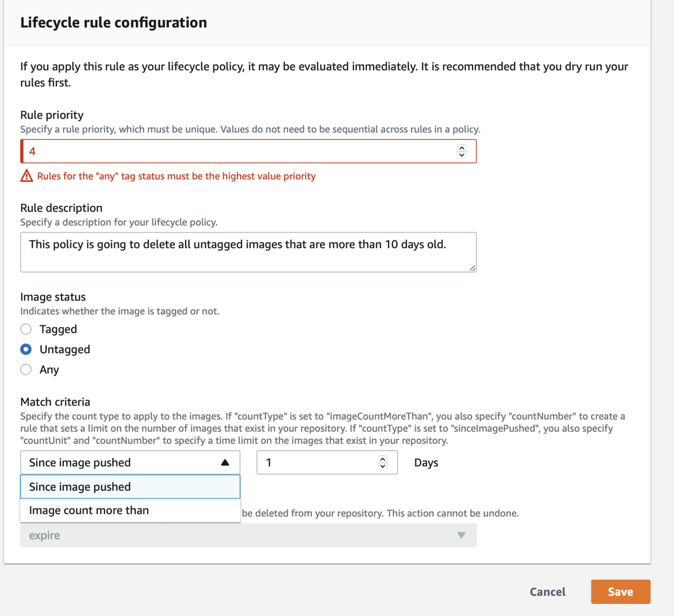The width and height of the screenshot is (674, 616).
Task: Choose Image count more than from the dropdown
Action: click(x=89, y=510)
